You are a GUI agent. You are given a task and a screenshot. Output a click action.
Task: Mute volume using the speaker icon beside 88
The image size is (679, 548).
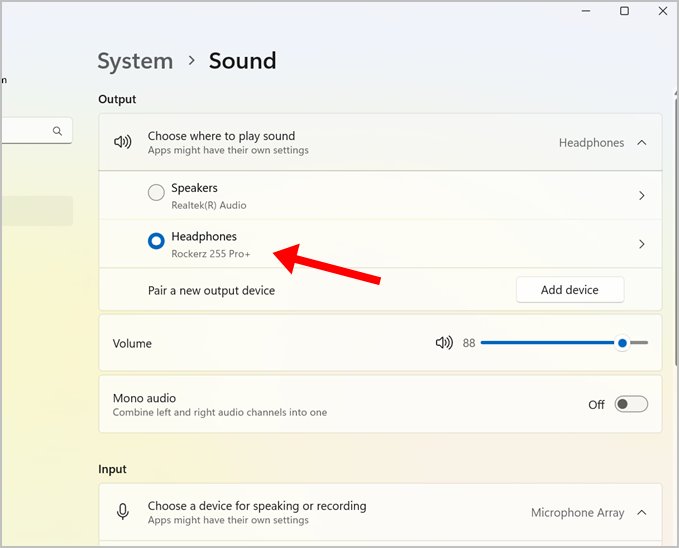pyautogui.click(x=444, y=343)
